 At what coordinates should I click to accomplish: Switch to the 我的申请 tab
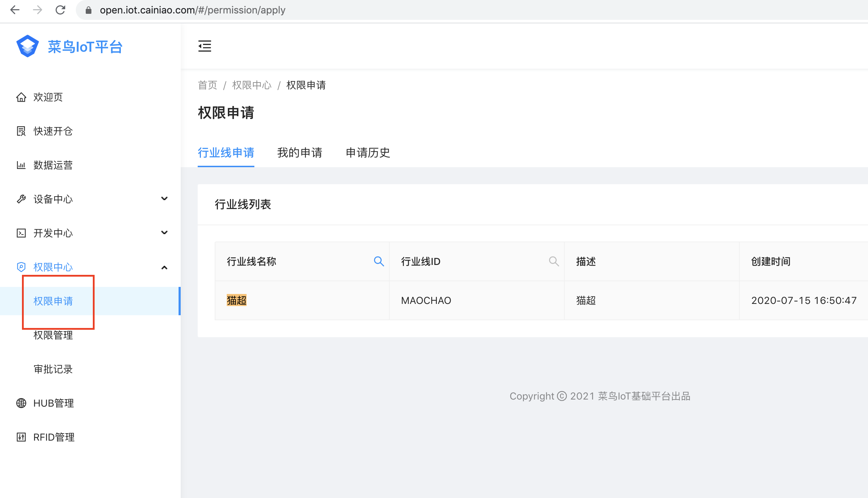299,153
